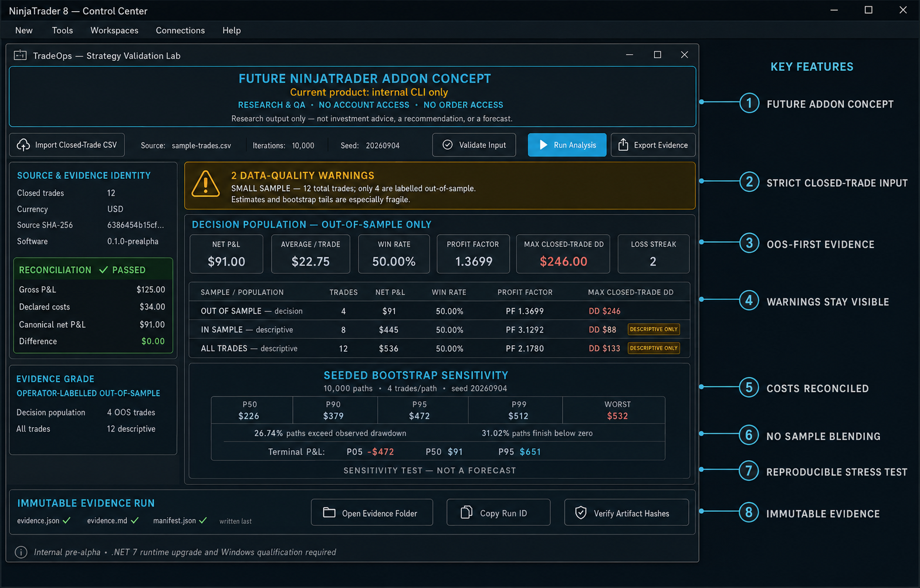
Task: Verify artifact hashes
Action: click(626, 513)
